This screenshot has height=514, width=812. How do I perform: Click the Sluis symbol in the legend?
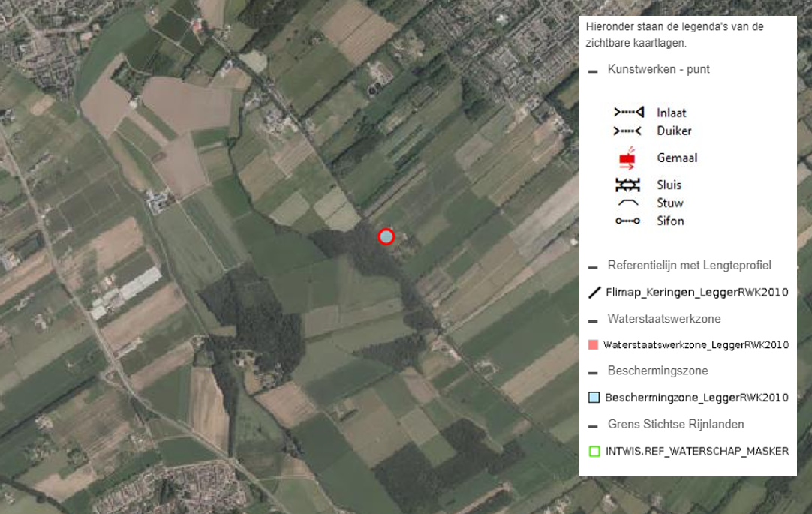point(627,185)
